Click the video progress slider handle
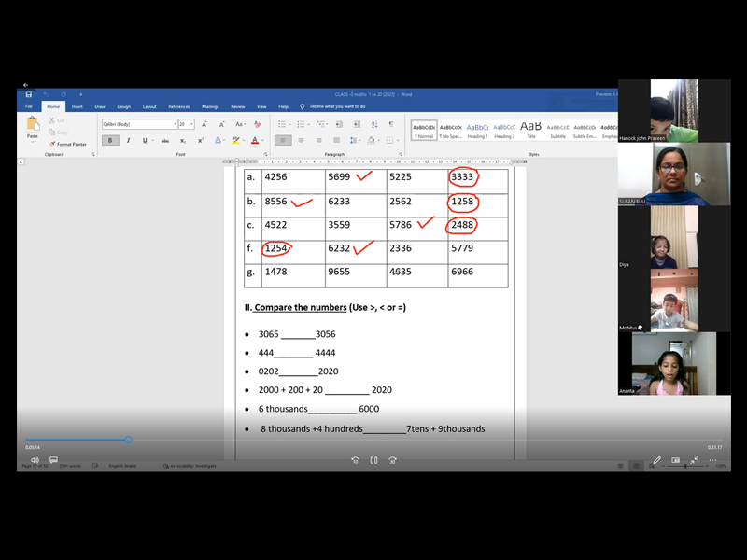The image size is (747, 560). (x=128, y=440)
